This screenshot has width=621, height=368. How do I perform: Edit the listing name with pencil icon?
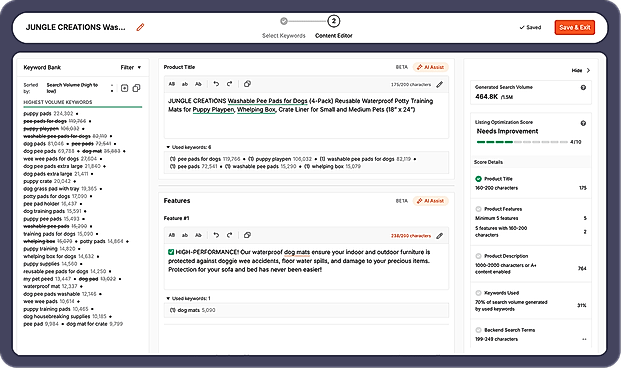tap(140, 27)
